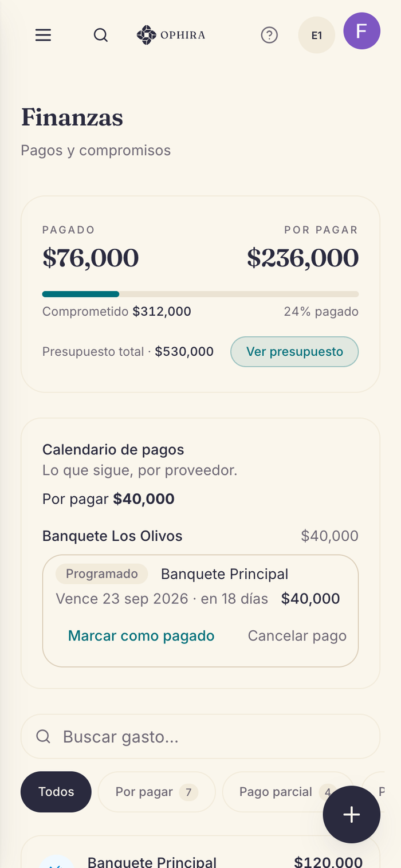Open the hamburger navigation menu
This screenshot has height=868, width=401.
(44, 36)
